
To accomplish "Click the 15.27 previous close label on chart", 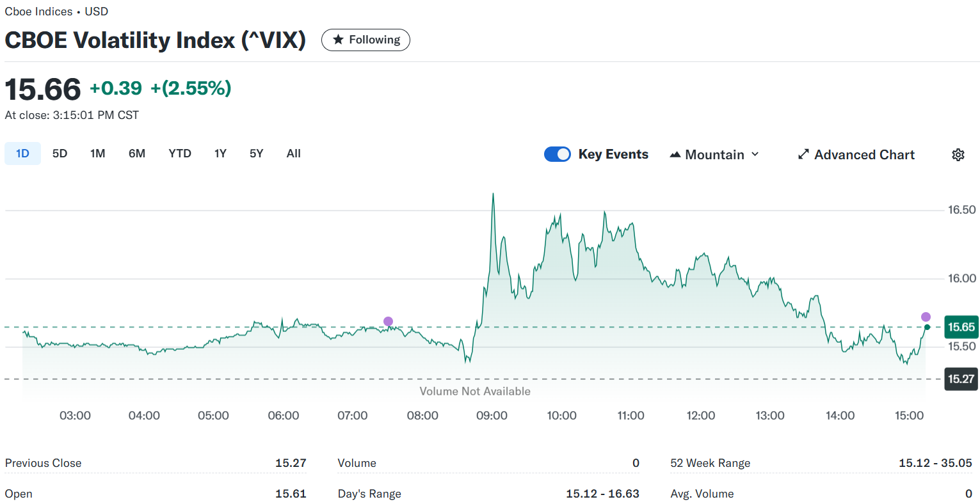I will (x=961, y=379).
